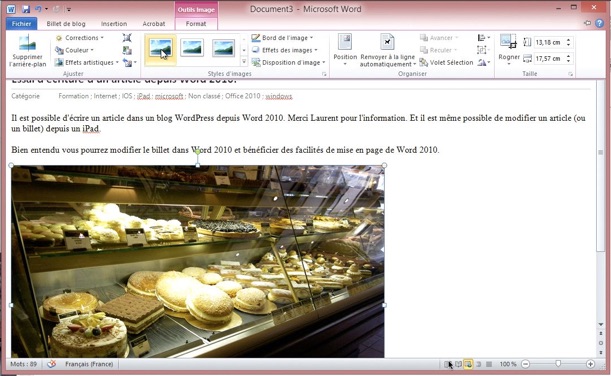Click the Undo arrow icon
Viewport: 611px width, 376px height.
(38, 9)
